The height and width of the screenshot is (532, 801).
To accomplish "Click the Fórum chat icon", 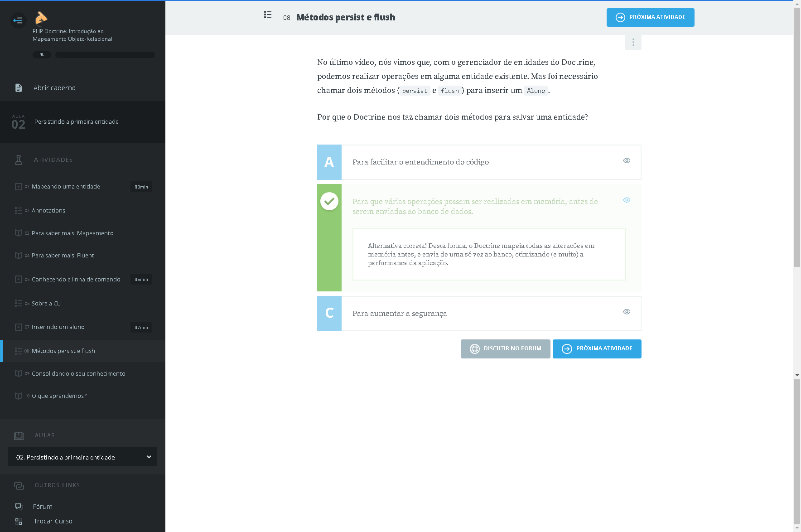I will click(19, 507).
